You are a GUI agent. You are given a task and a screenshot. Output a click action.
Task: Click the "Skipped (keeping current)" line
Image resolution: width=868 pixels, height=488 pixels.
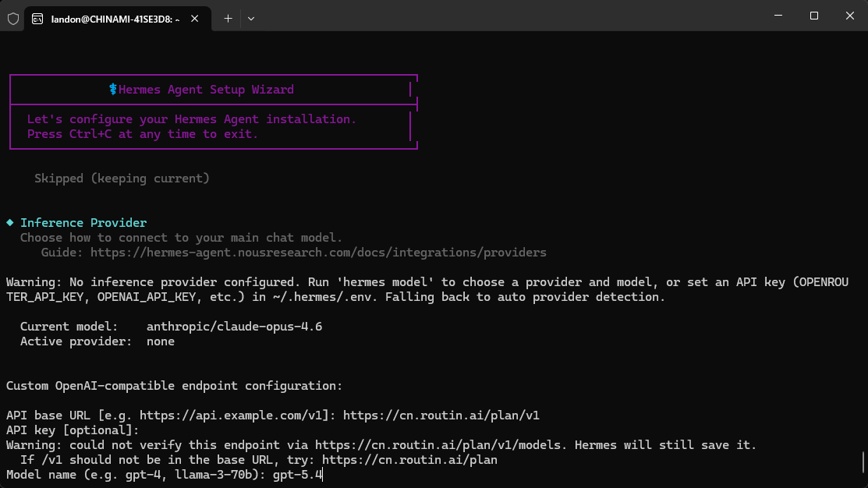[x=122, y=179]
